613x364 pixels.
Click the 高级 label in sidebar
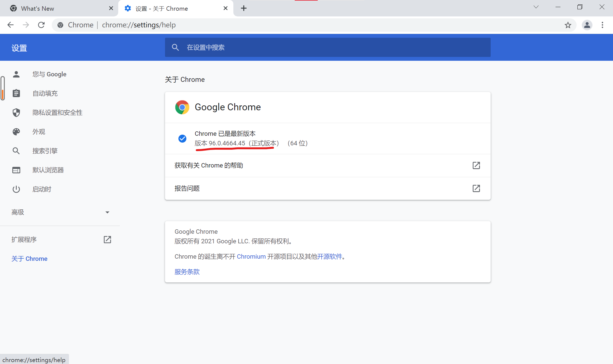click(18, 212)
